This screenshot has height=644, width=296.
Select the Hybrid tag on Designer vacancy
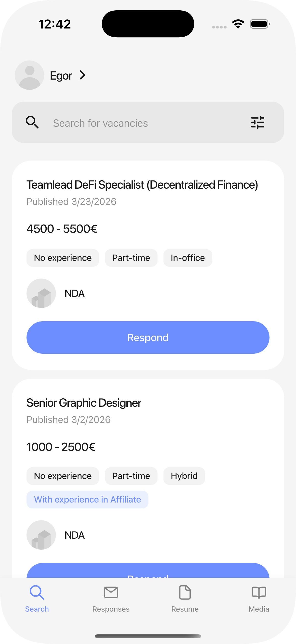pyautogui.click(x=184, y=476)
